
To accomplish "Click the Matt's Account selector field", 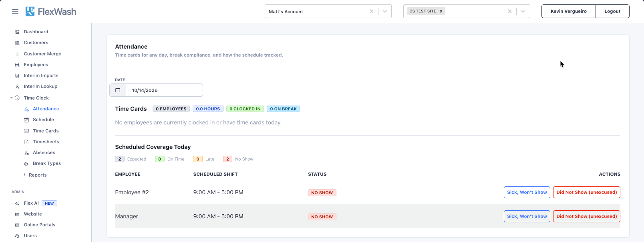I will tap(328, 11).
